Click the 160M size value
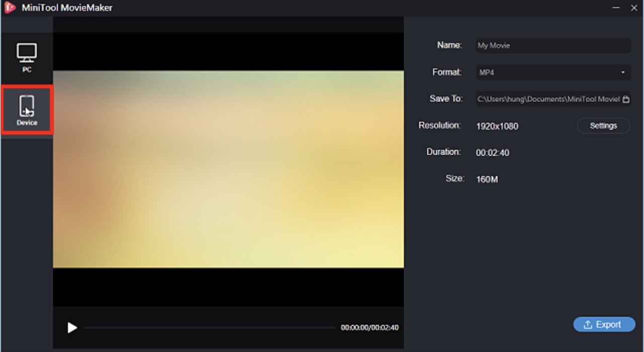644x352 pixels. click(x=487, y=180)
